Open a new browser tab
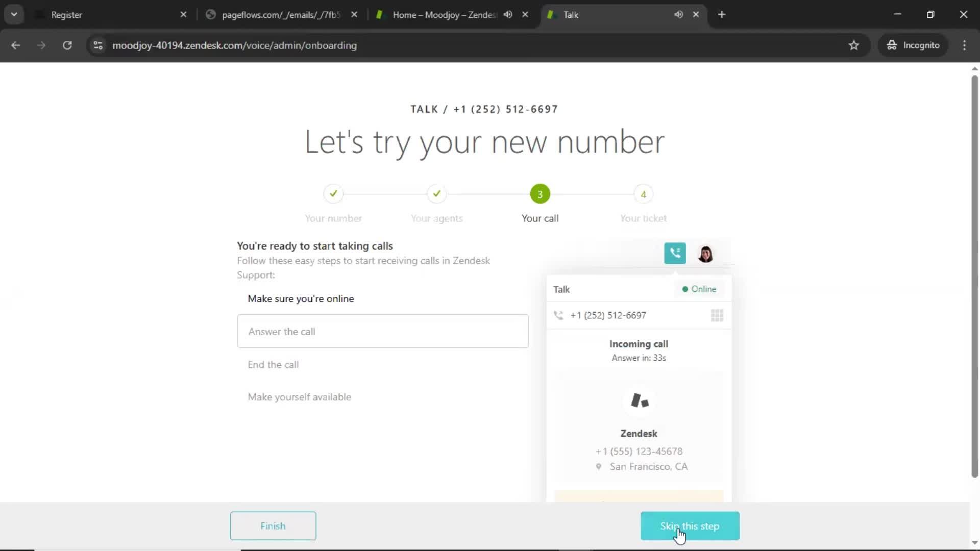The height and width of the screenshot is (551, 980). click(722, 15)
